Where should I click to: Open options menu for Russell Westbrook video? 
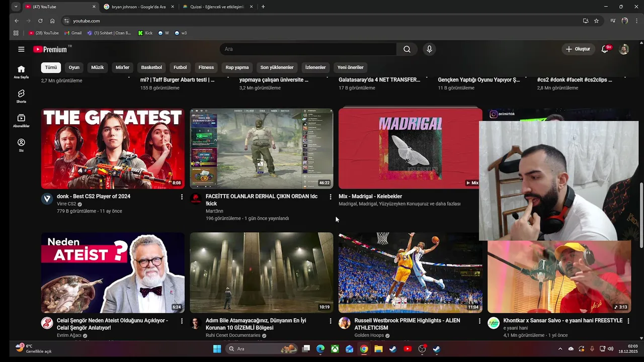479,321
